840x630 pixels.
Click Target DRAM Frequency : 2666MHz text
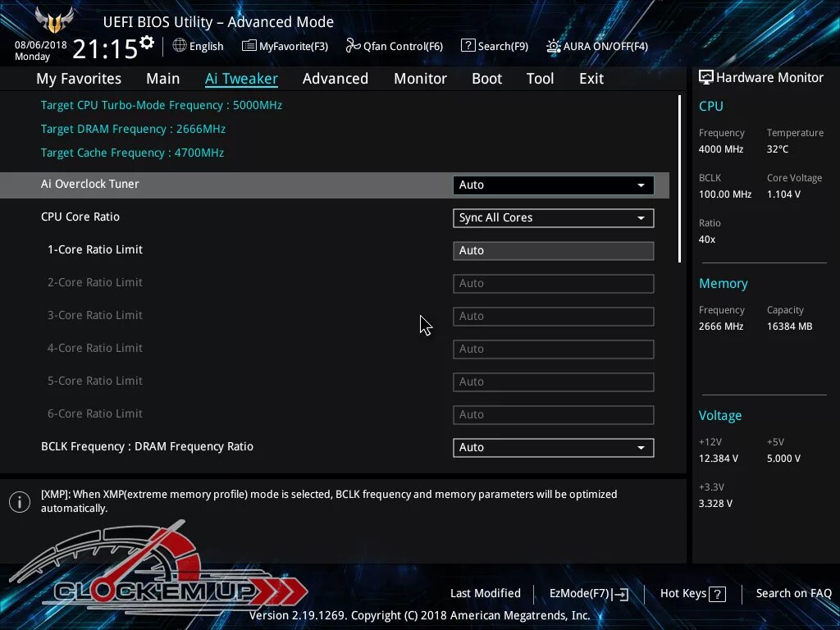click(133, 129)
